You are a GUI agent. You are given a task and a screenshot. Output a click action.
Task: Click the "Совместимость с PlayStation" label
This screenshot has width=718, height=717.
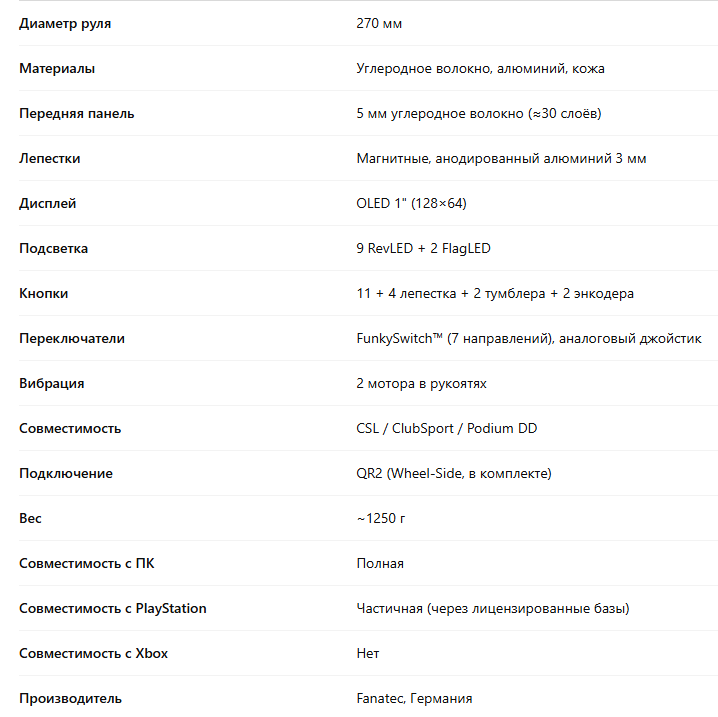113,608
